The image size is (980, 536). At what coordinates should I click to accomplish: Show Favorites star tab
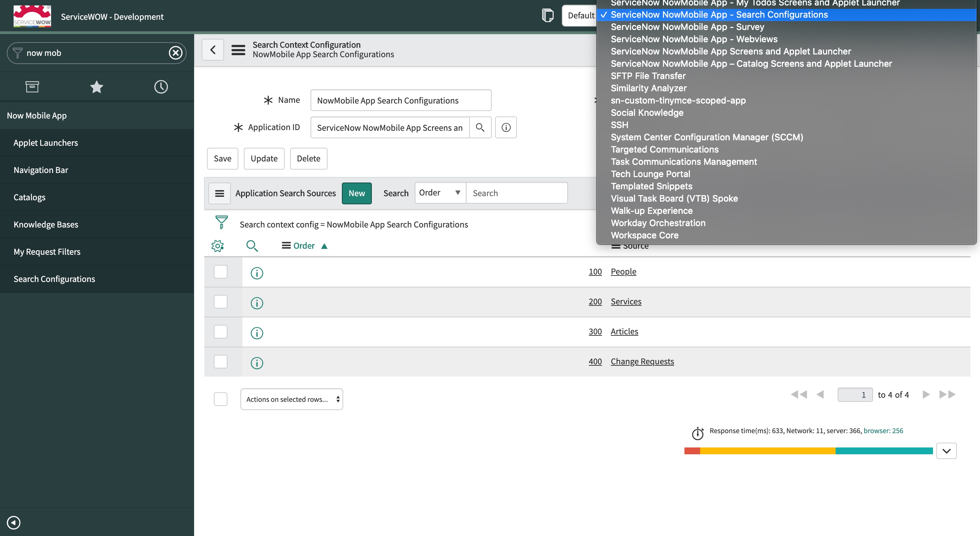(x=97, y=87)
